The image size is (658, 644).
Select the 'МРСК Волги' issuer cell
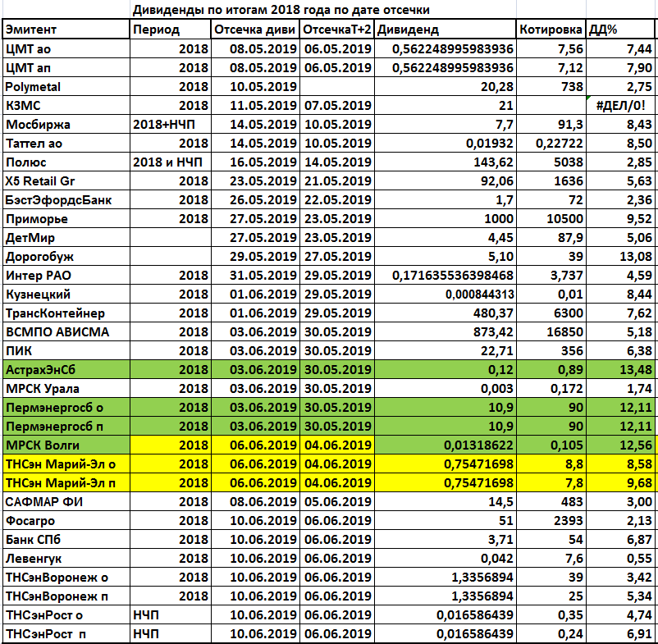click(x=66, y=445)
